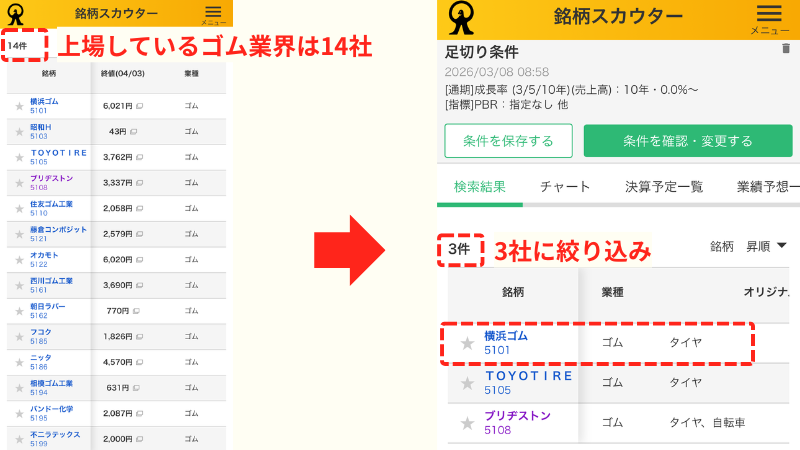Viewport: 800px width, 450px height.
Task: Toggle favorite star for 横浜ゴム in search results
Action: click(x=467, y=343)
